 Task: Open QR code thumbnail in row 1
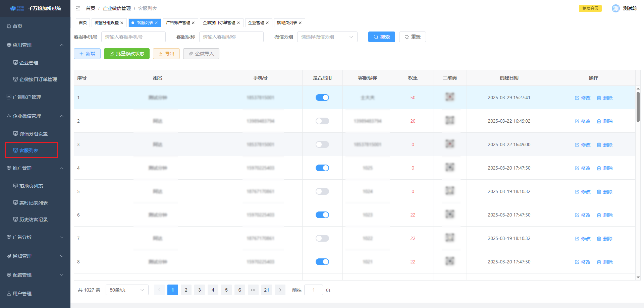(x=449, y=97)
